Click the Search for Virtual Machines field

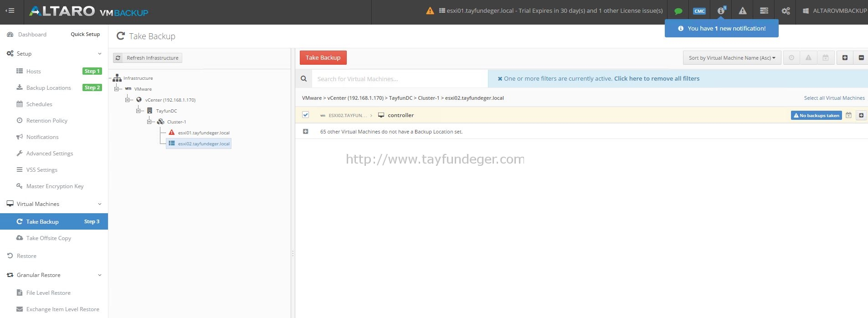400,79
